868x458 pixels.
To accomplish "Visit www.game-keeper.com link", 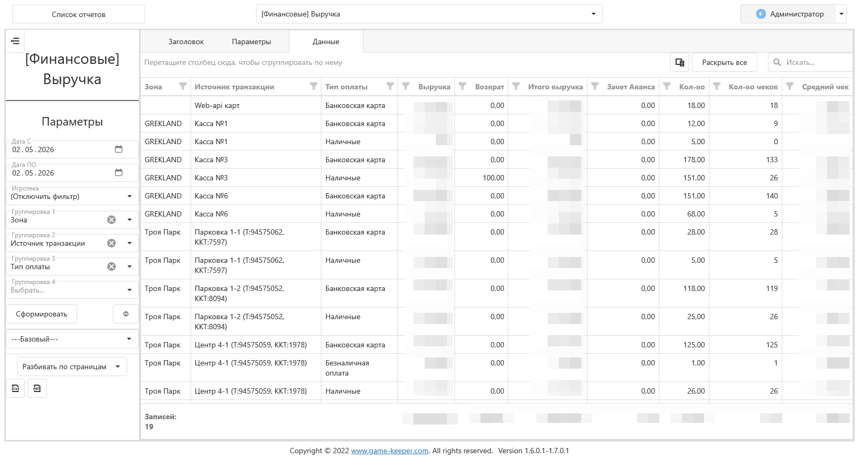I will tap(390, 451).
